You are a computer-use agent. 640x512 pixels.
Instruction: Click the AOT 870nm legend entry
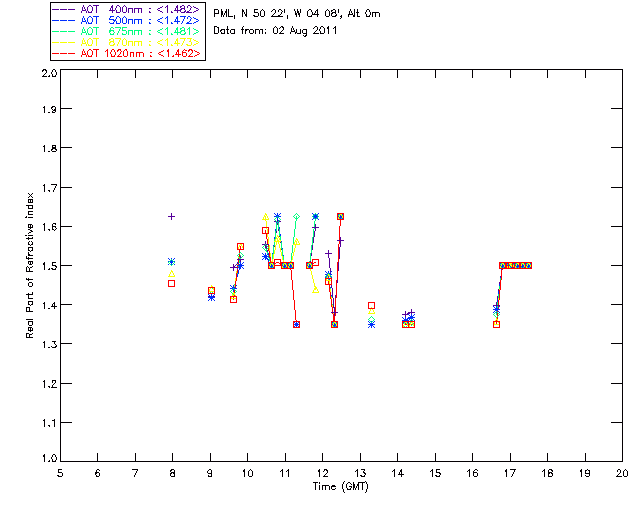(x=126, y=42)
